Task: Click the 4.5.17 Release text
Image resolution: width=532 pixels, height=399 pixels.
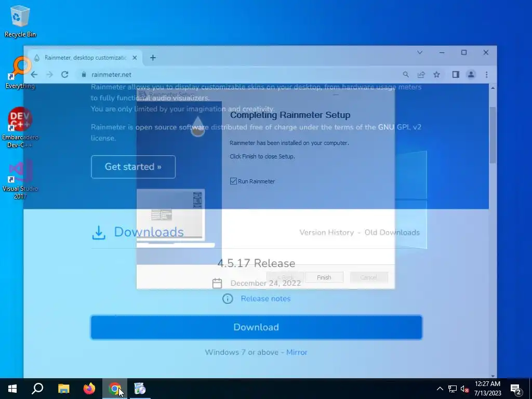Action: 256,263
